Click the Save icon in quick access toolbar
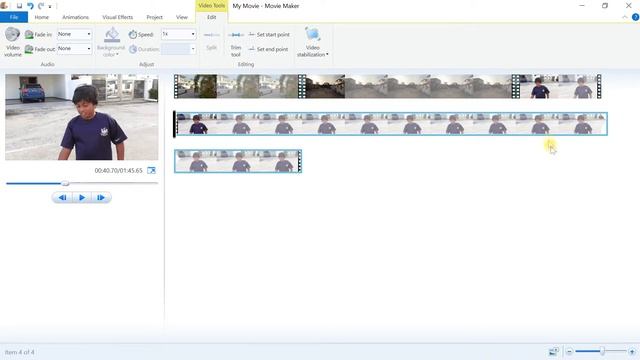640x360 pixels. (19, 6)
